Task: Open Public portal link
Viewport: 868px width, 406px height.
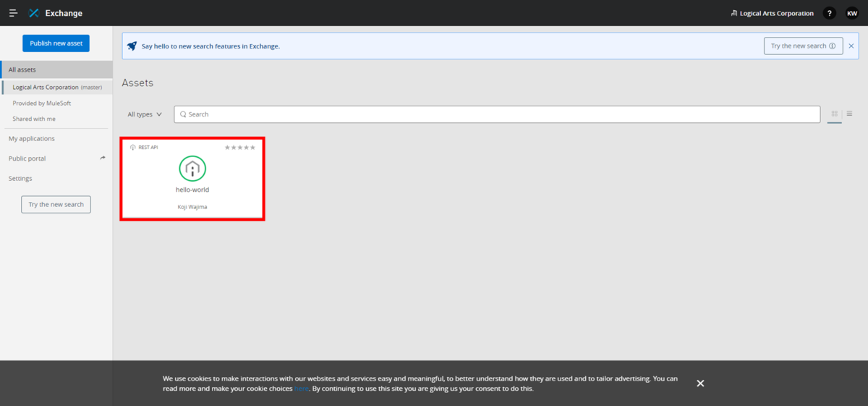Action: tap(27, 158)
